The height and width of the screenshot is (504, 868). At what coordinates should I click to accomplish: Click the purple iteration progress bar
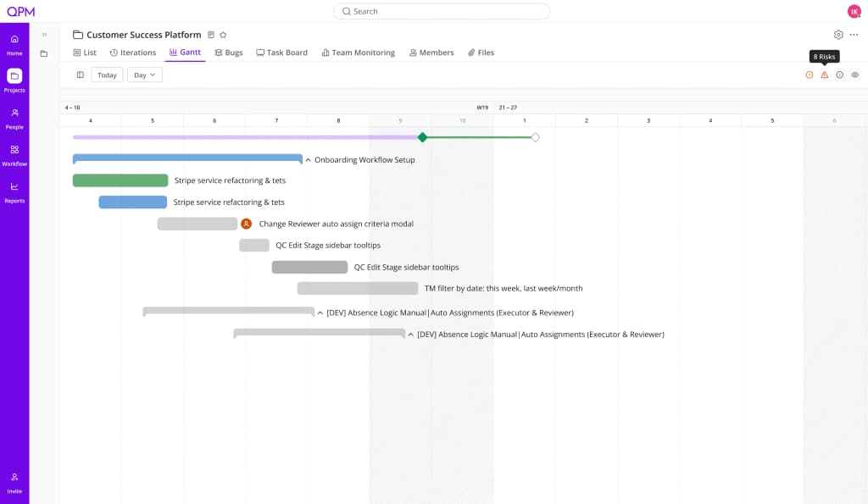coord(245,137)
